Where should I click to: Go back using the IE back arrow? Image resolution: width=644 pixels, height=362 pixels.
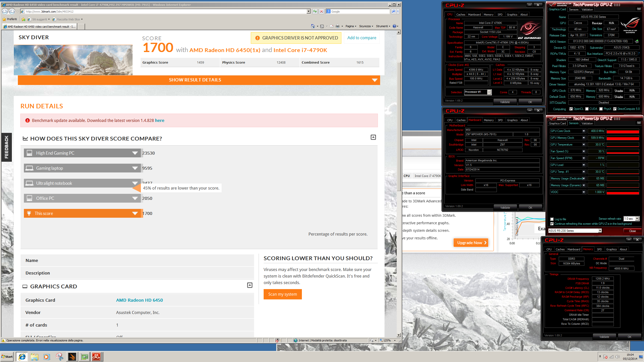coord(5,11)
